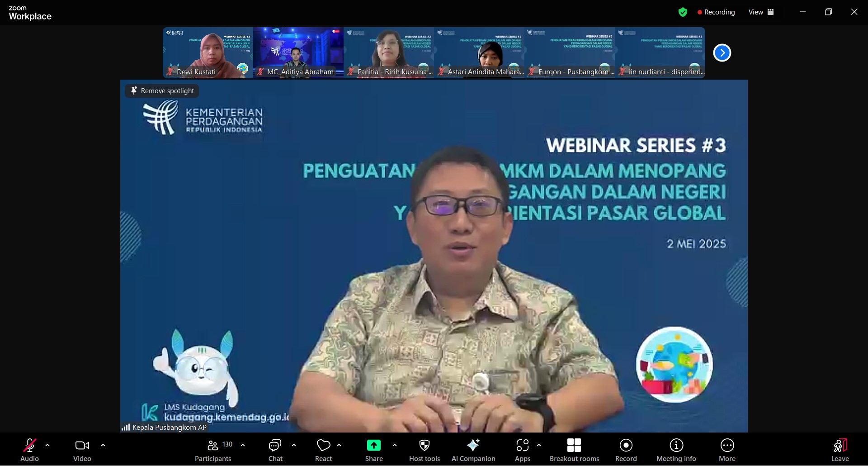Open the More options menu
The height and width of the screenshot is (466, 868).
[727, 450]
